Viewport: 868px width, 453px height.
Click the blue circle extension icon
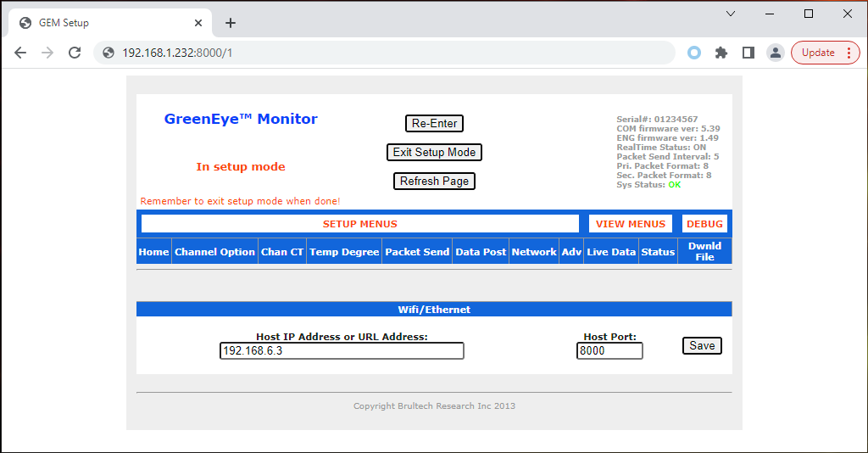pos(694,53)
